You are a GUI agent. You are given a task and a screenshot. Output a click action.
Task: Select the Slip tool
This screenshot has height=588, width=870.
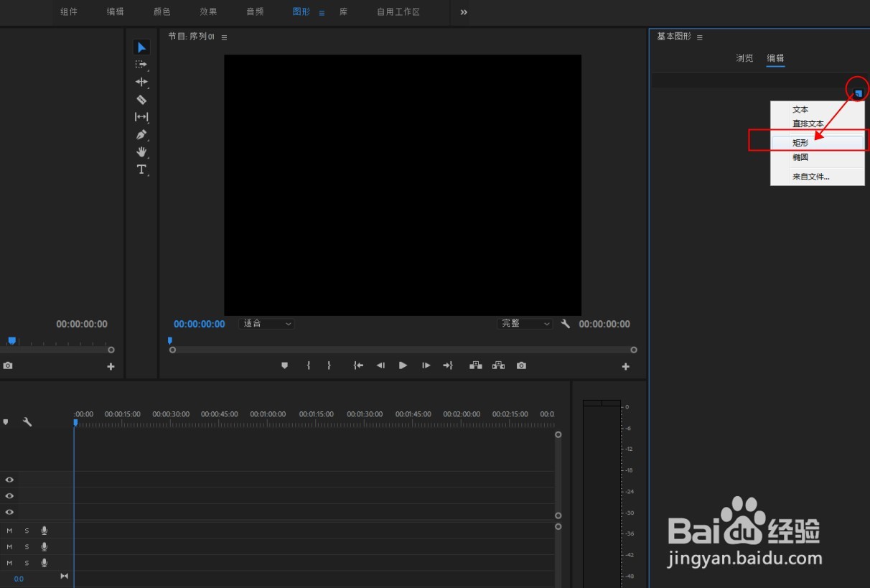[141, 117]
